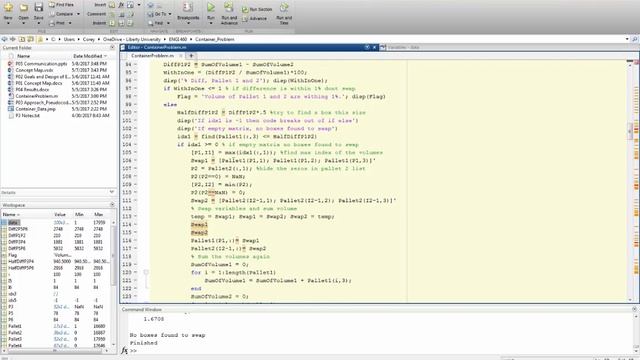Click the Run and Advance icon
Viewport: 640px width, 360px height.
point(229,7)
